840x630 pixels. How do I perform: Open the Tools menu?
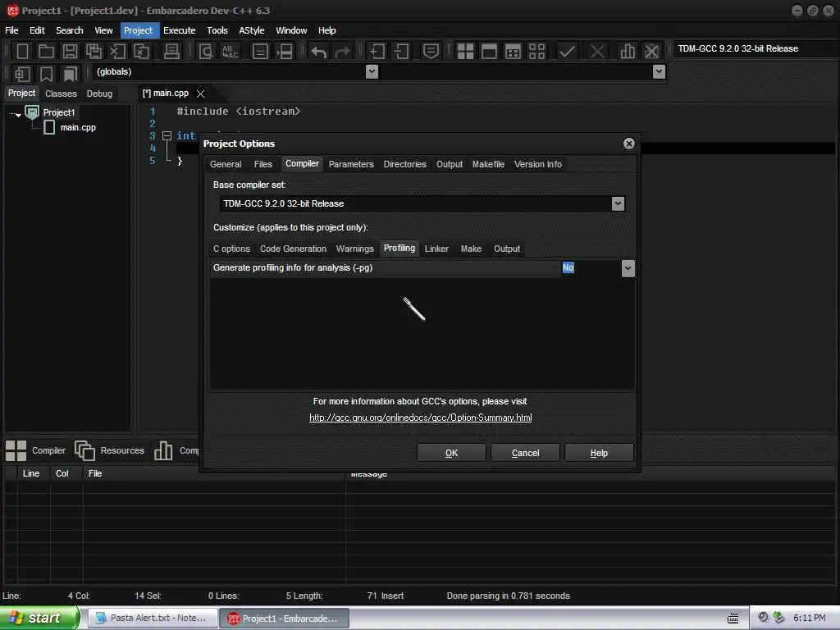(x=217, y=30)
